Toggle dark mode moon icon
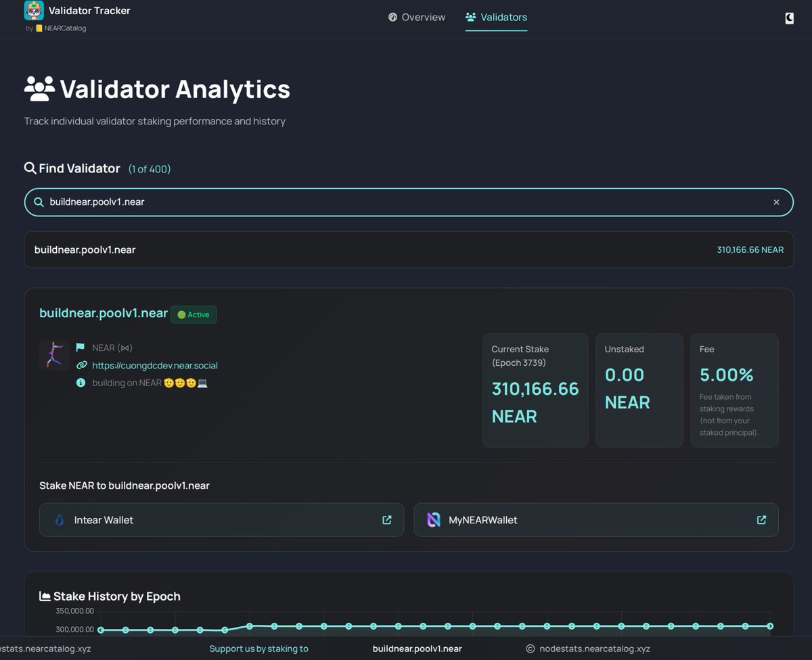 pos(789,18)
